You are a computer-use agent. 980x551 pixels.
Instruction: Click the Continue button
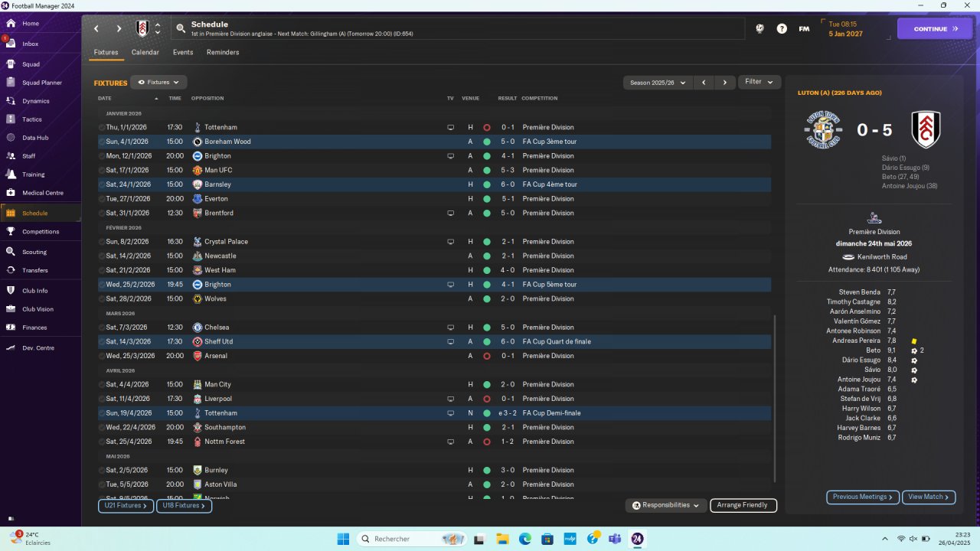935,29
